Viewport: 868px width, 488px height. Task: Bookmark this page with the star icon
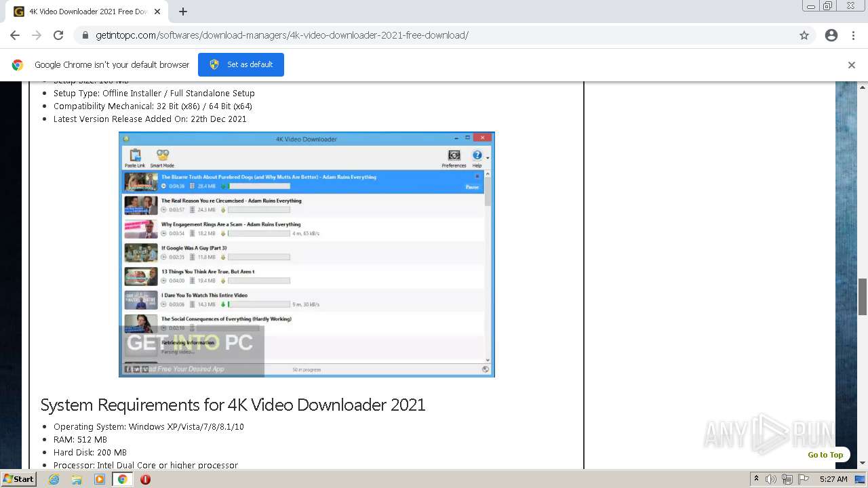[x=804, y=35]
